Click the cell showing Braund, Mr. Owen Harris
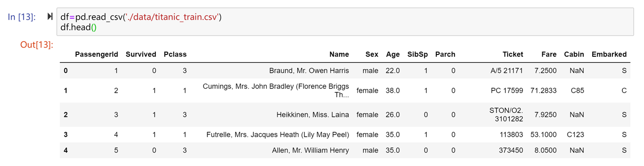 coord(309,71)
